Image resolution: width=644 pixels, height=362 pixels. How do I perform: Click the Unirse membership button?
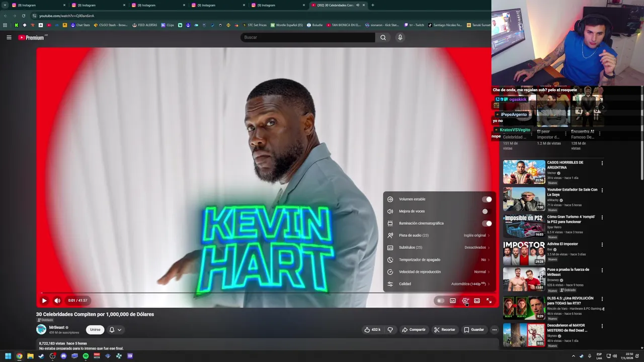coord(95,330)
